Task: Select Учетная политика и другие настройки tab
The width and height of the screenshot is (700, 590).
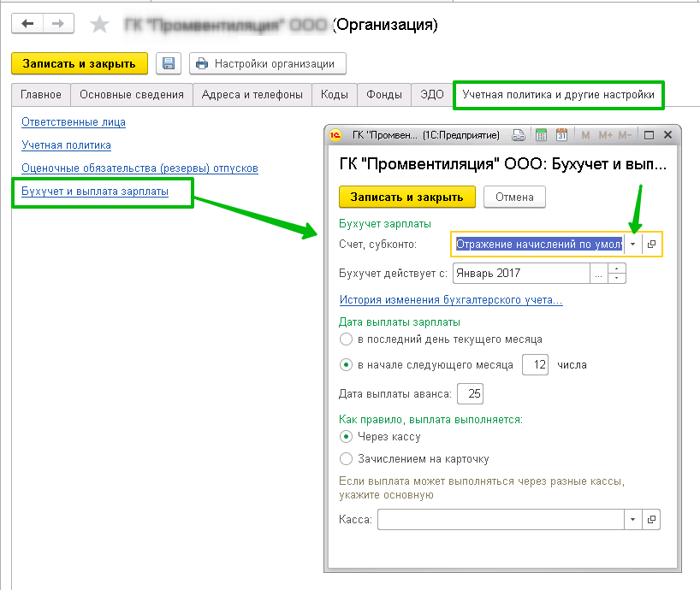Action: click(559, 95)
